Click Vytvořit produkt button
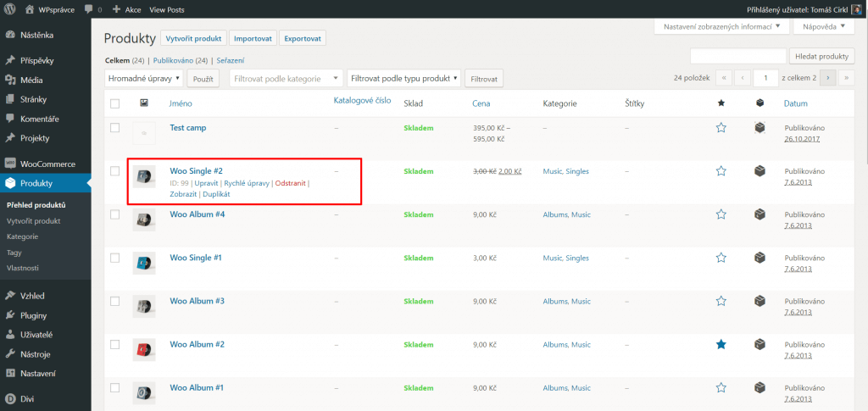The width and height of the screenshot is (868, 411). click(x=193, y=39)
